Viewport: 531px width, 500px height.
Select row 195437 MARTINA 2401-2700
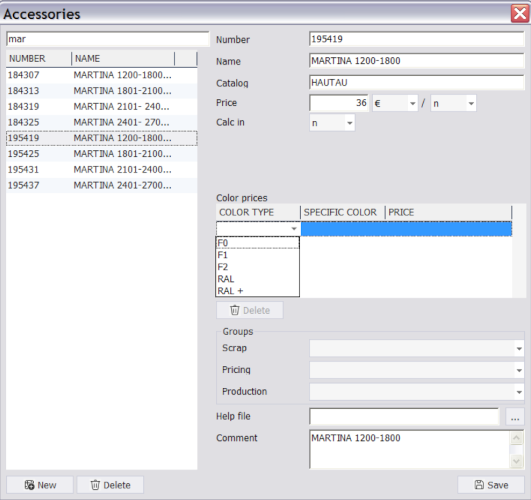pyautogui.click(x=102, y=185)
